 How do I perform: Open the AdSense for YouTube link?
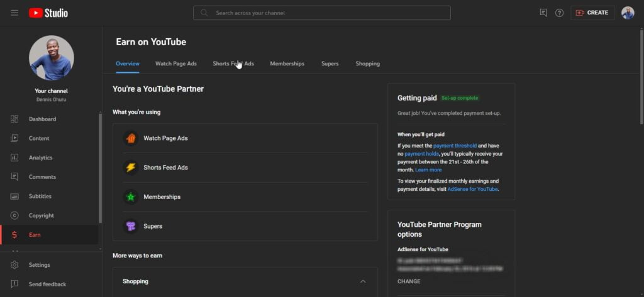pyautogui.click(x=473, y=189)
